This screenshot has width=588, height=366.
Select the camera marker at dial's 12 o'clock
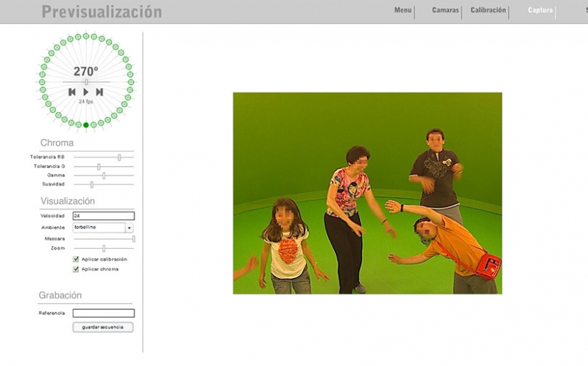pyautogui.click(x=86, y=37)
